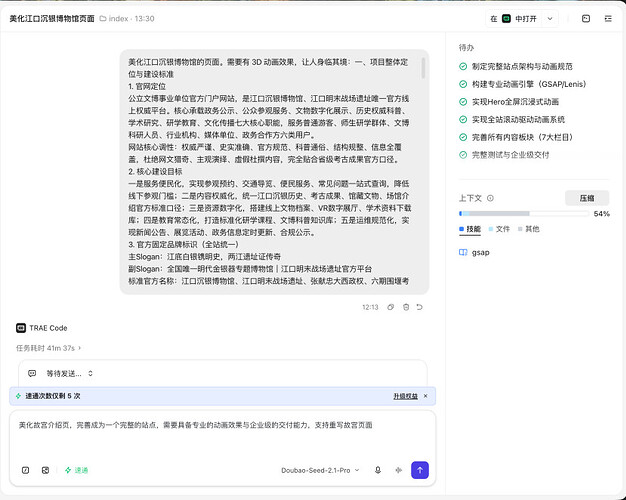Click the context usage progress bar

pyautogui.click(x=524, y=214)
